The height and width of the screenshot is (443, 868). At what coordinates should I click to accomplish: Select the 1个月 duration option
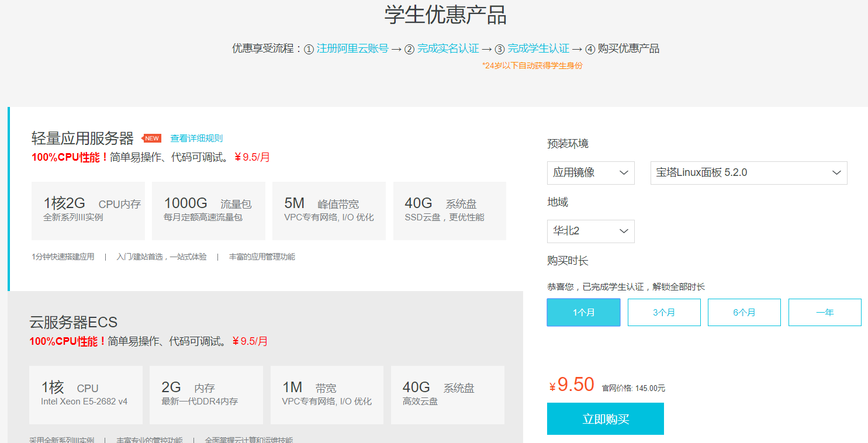583,312
